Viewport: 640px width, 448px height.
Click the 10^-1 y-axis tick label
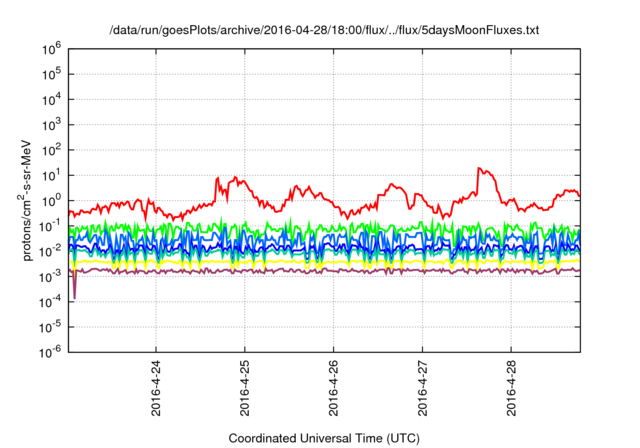(50, 226)
